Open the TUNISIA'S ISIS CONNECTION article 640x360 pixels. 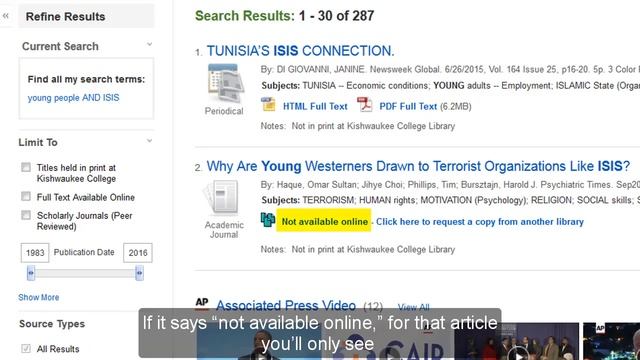click(x=300, y=51)
